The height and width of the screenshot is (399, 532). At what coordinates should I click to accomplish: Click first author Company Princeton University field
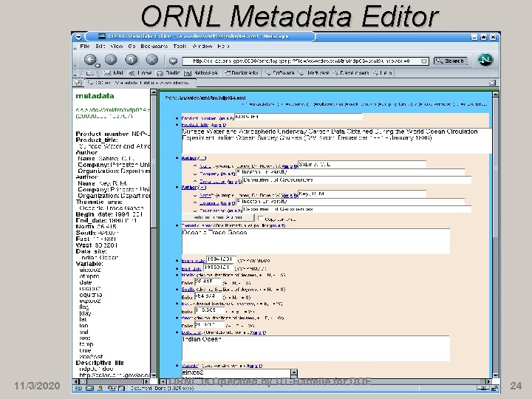[350, 172]
